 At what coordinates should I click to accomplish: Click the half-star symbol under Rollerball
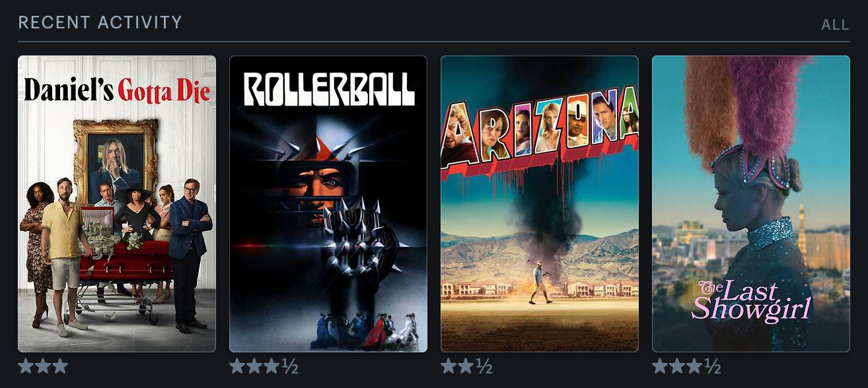290,366
